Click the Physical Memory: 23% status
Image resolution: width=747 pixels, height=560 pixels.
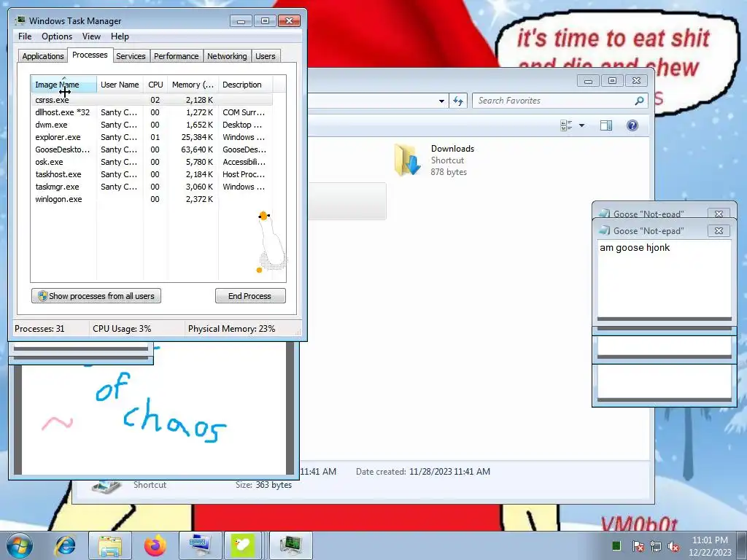pos(231,329)
